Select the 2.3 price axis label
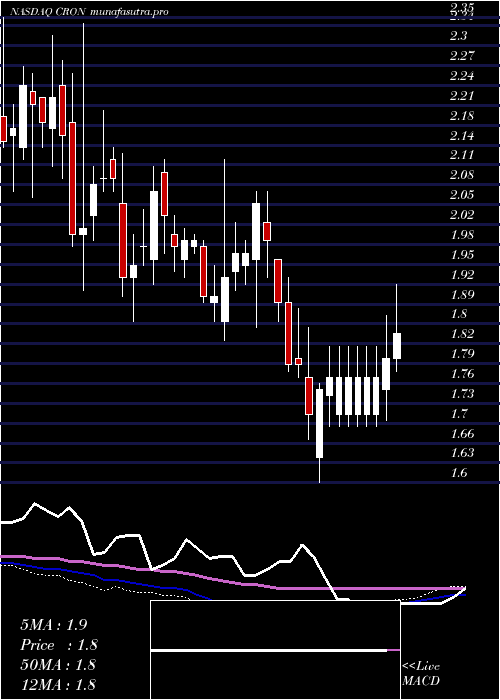This screenshot has height=700, width=500. tap(459, 36)
